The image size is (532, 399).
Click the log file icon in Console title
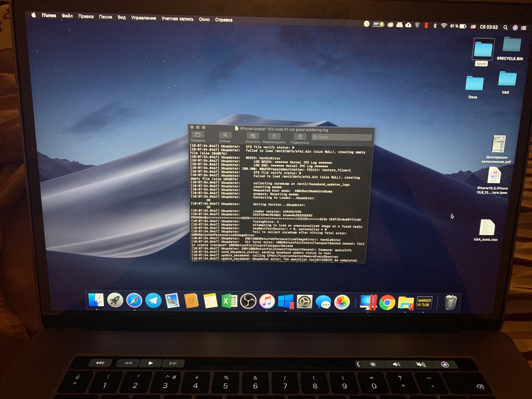236,129
